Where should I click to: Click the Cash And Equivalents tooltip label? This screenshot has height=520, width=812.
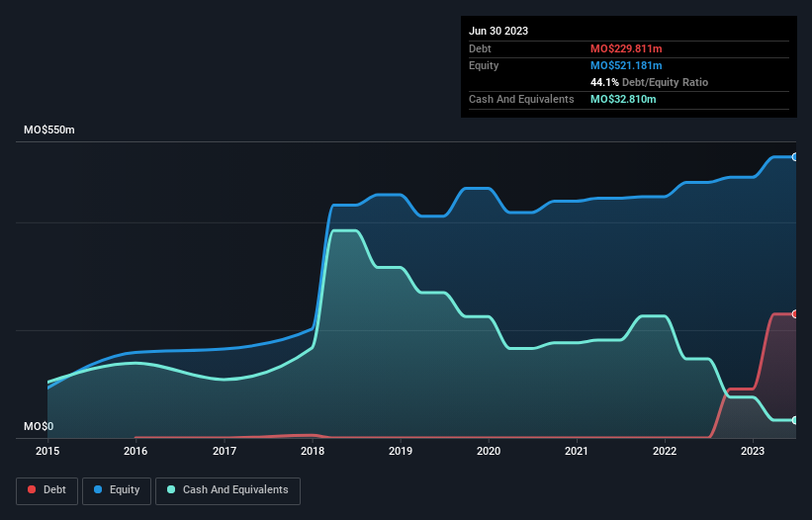(x=521, y=99)
